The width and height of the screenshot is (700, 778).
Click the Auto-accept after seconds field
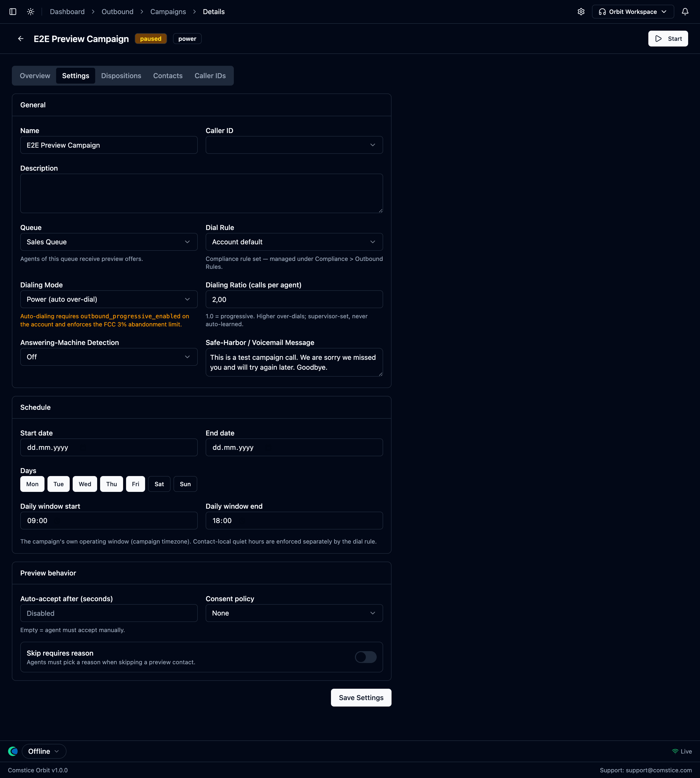pos(109,613)
